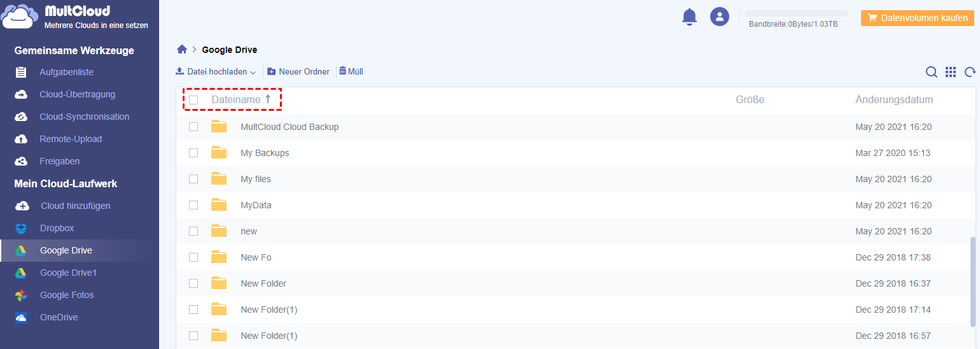Sort by Änderungsdatum column header
Image resolution: width=980 pixels, height=349 pixels.
[894, 99]
